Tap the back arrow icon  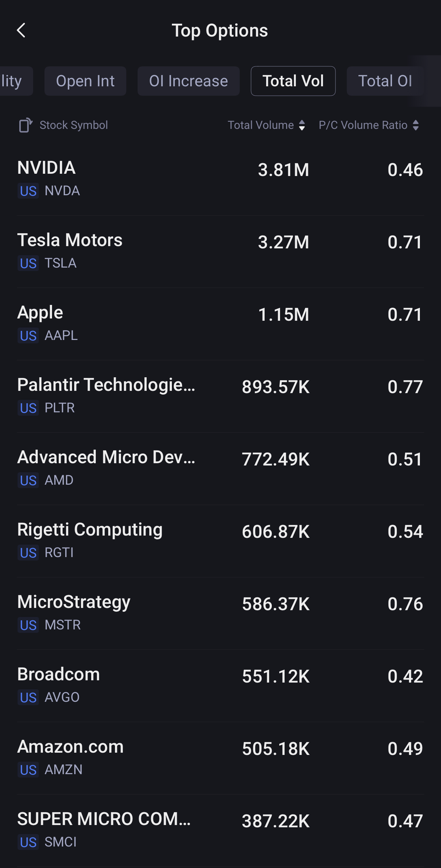[21, 31]
